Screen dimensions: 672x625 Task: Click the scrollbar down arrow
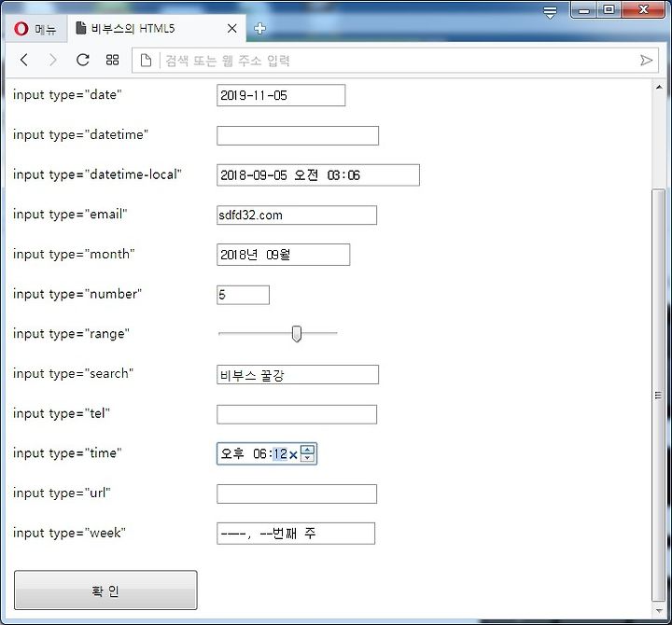[659, 610]
